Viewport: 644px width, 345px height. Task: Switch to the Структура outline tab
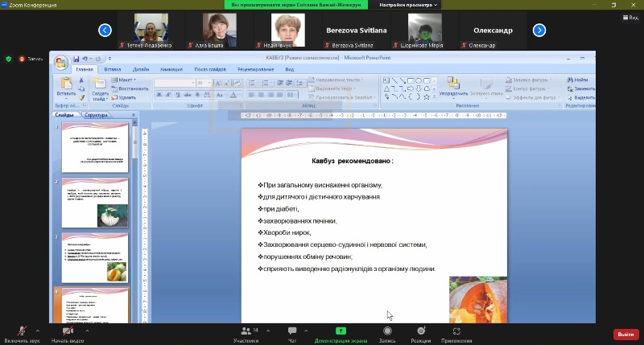[96, 115]
